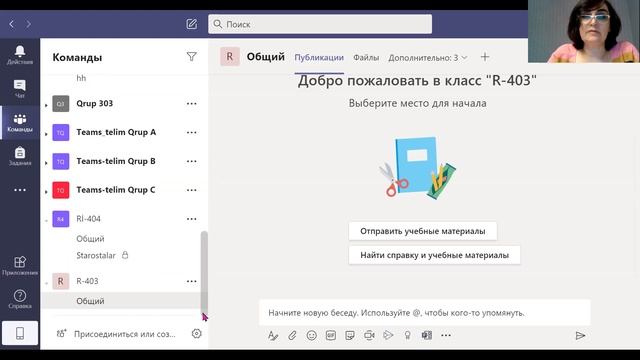Screen dimensions: 640x360
Task: Send the message with arrow icon
Action: click(580, 336)
